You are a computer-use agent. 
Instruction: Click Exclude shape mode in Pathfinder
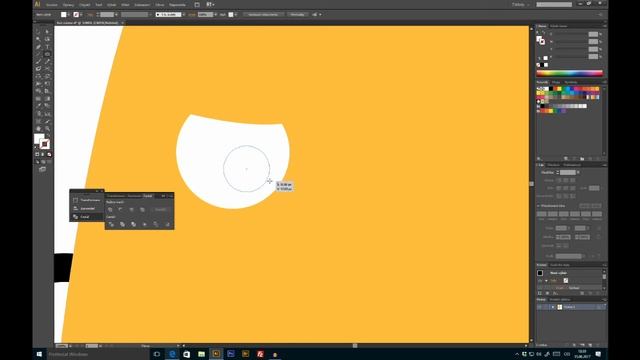[x=142, y=209]
